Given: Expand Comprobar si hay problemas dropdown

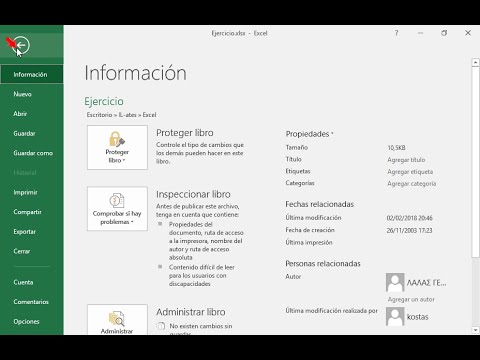Looking at the screenshot, I should (x=117, y=209).
